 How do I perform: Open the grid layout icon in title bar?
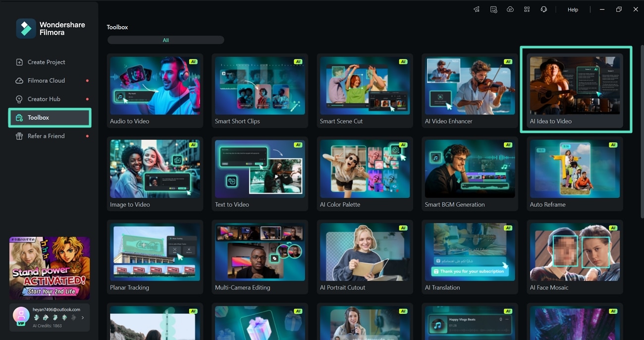click(527, 9)
